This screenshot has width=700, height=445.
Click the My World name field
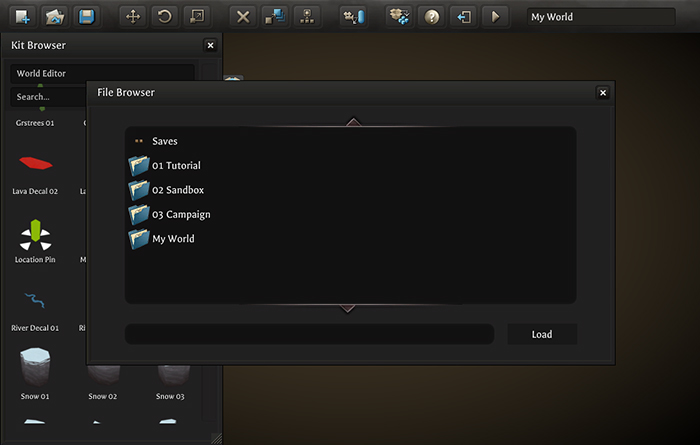[x=600, y=17]
